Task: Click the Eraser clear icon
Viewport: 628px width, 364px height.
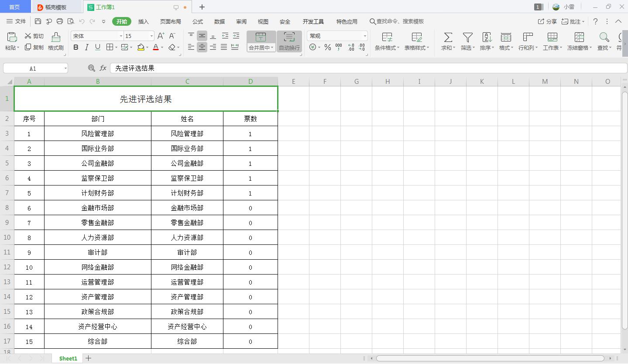Action: [x=172, y=47]
